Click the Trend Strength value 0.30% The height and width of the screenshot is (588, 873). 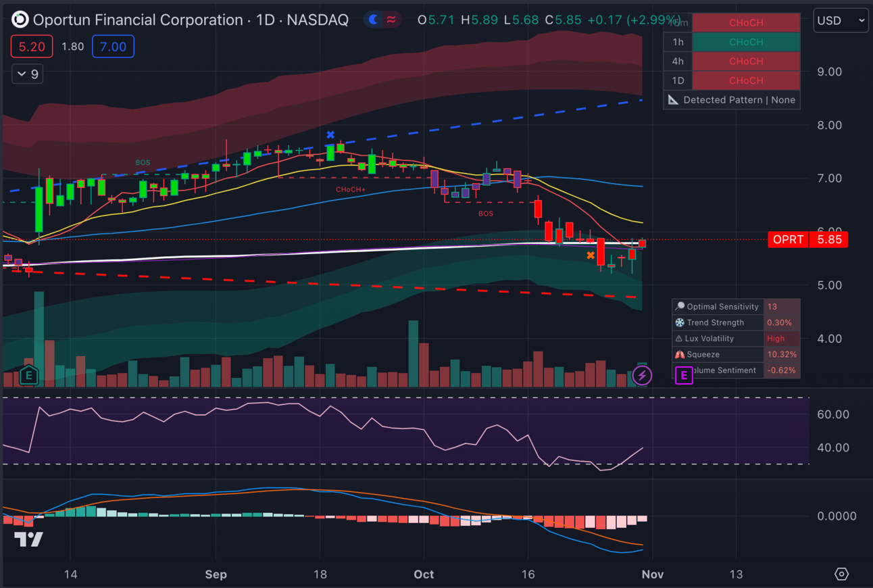(x=779, y=322)
